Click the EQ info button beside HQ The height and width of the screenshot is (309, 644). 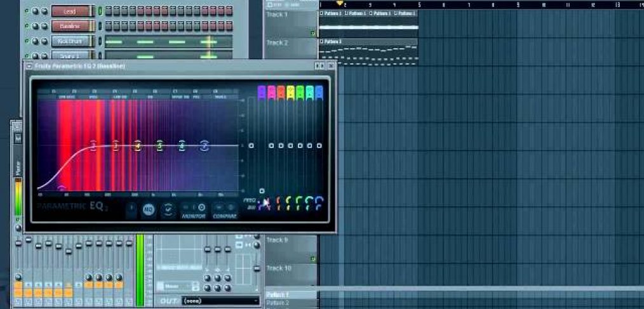[x=131, y=209]
